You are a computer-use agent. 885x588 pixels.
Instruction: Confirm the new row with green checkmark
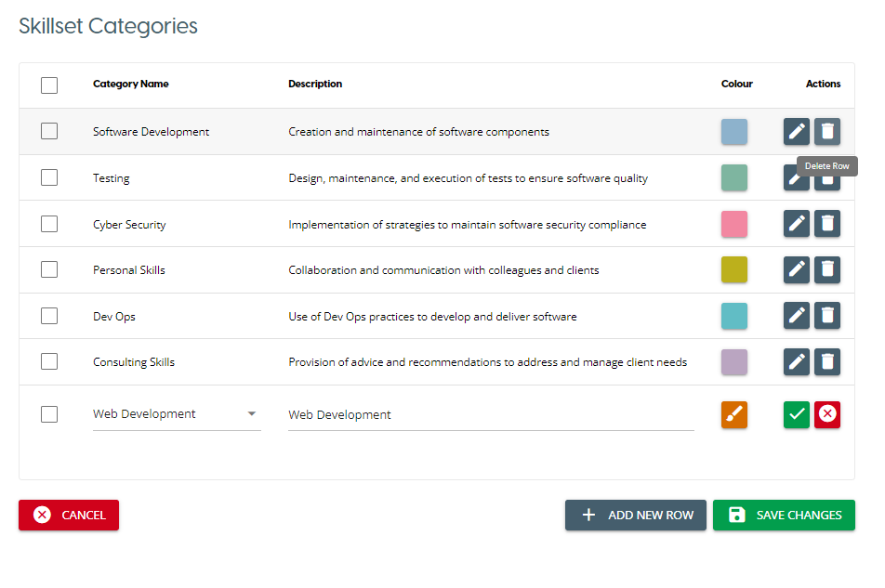click(797, 414)
